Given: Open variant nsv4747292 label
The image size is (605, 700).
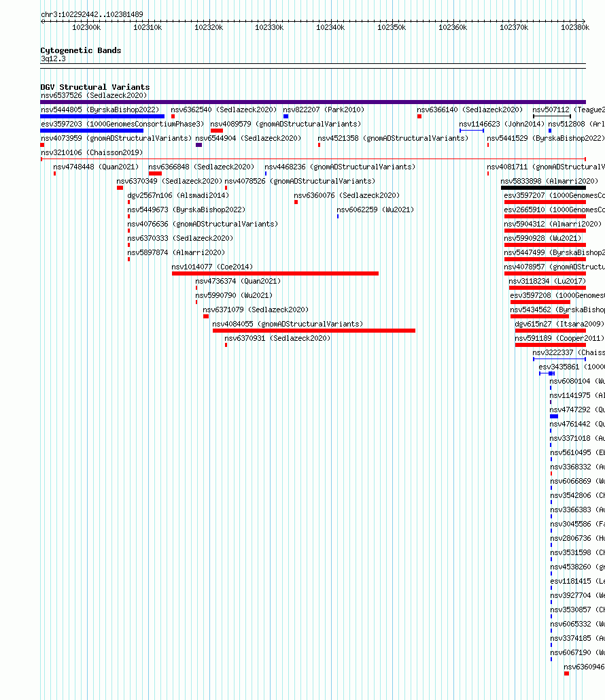Looking at the screenshot, I should (577, 410).
